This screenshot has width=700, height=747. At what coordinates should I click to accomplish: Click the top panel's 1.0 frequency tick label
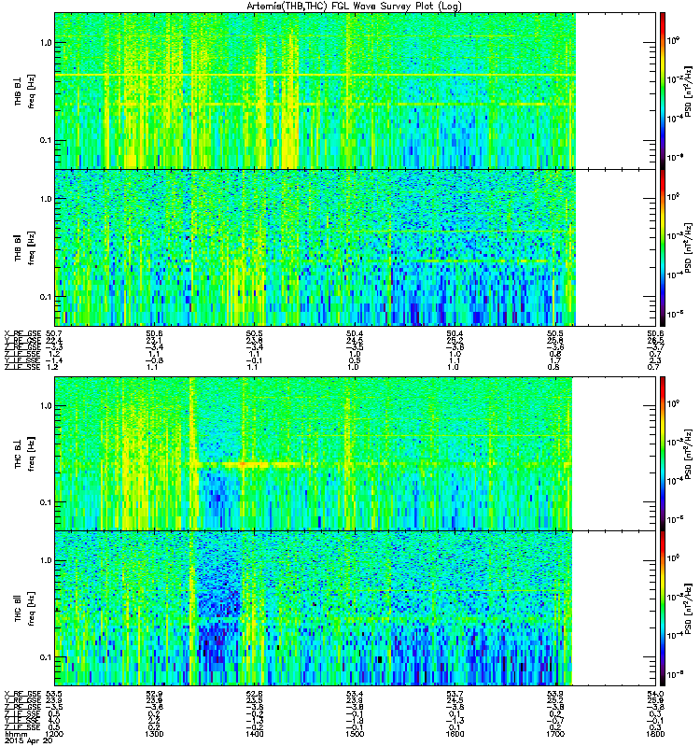[46, 42]
